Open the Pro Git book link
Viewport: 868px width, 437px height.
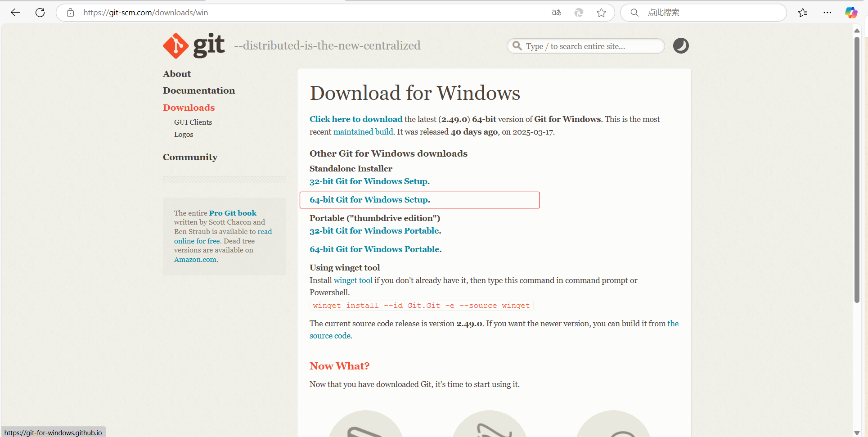pos(233,213)
